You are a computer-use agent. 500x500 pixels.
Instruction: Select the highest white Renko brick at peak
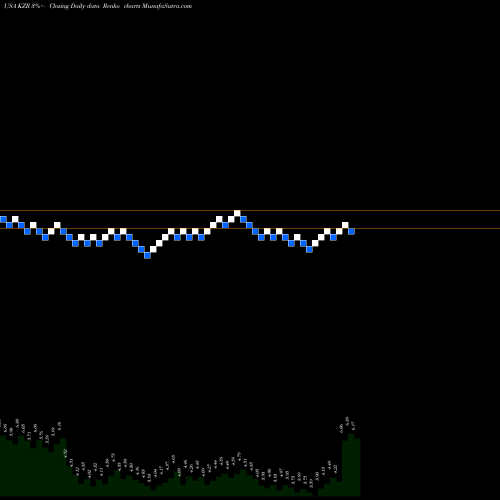pyautogui.click(x=237, y=213)
